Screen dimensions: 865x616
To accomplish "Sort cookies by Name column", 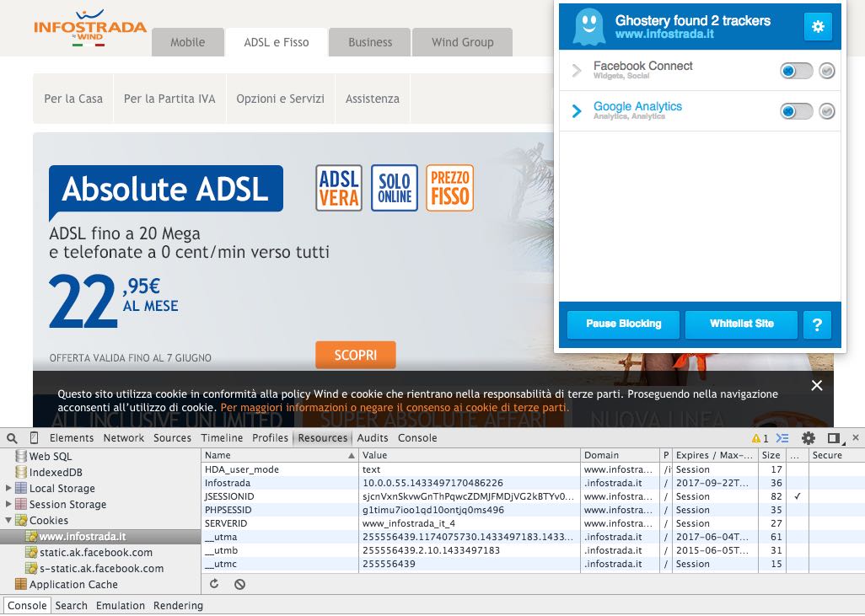I will point(280,455).
